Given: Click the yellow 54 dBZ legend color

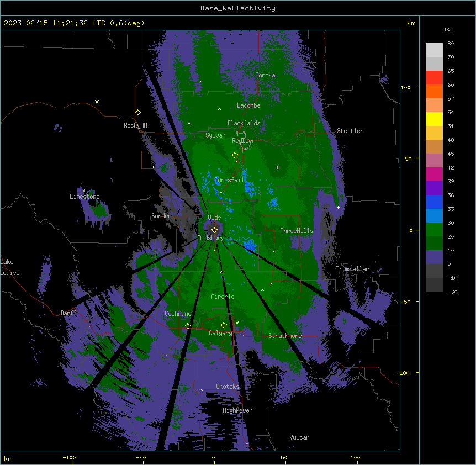Looking at the screenshot, I should click(x=434, y=119).
